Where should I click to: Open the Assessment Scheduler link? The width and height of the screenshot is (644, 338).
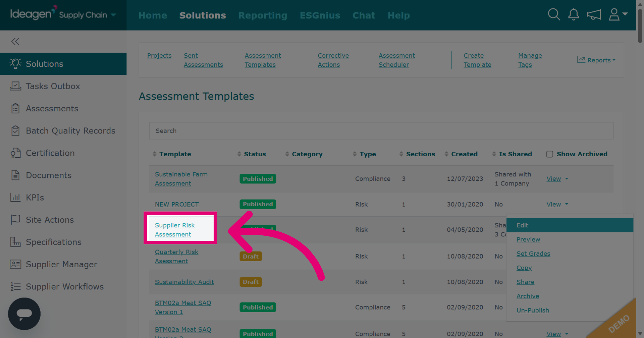point(396,60)
